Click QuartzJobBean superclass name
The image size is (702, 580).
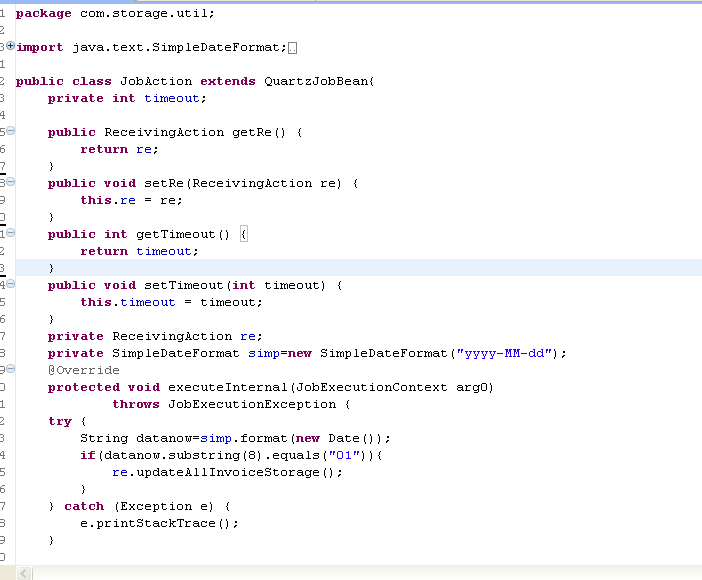[316, 82]
